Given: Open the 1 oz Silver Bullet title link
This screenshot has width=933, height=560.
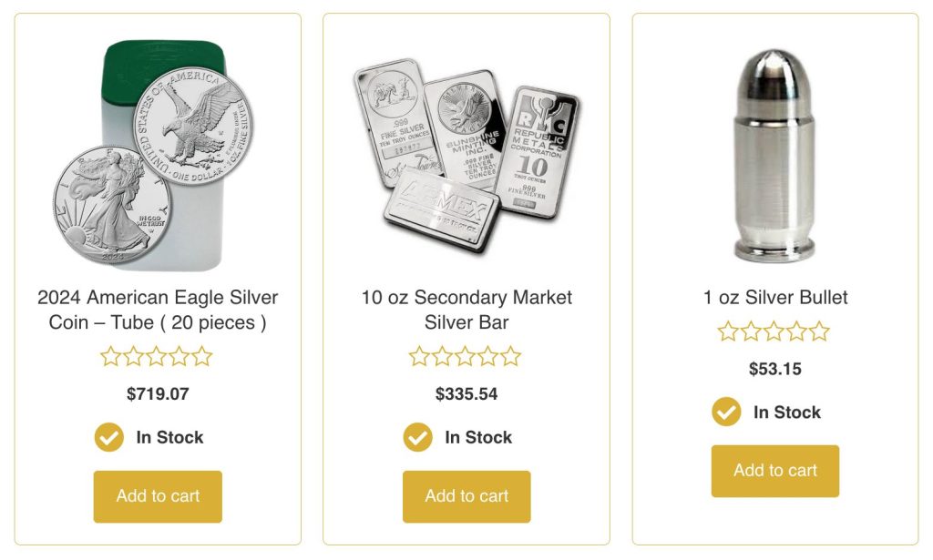Looking at the screenshot, I should [x=775, y=297].
